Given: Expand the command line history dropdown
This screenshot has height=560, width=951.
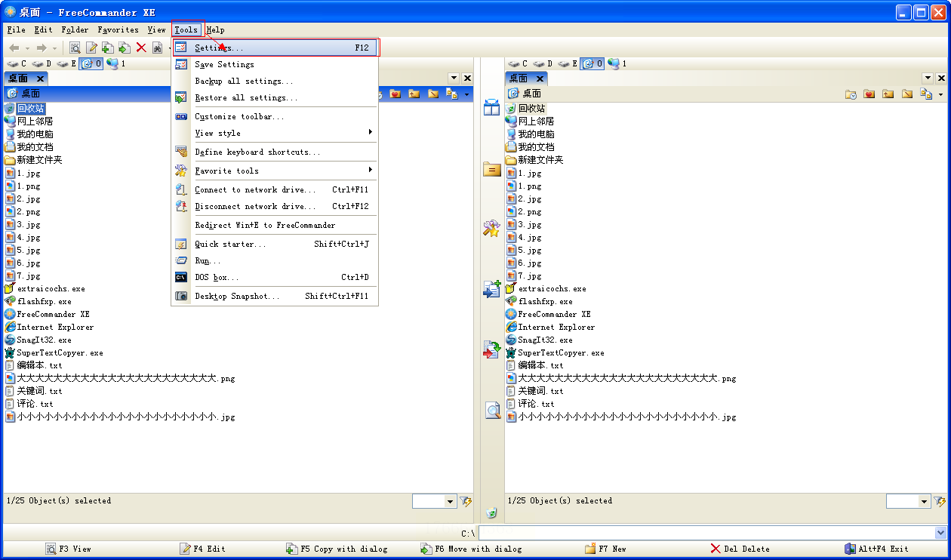Looking at the screenshot, I should click(x=940, y=533).
